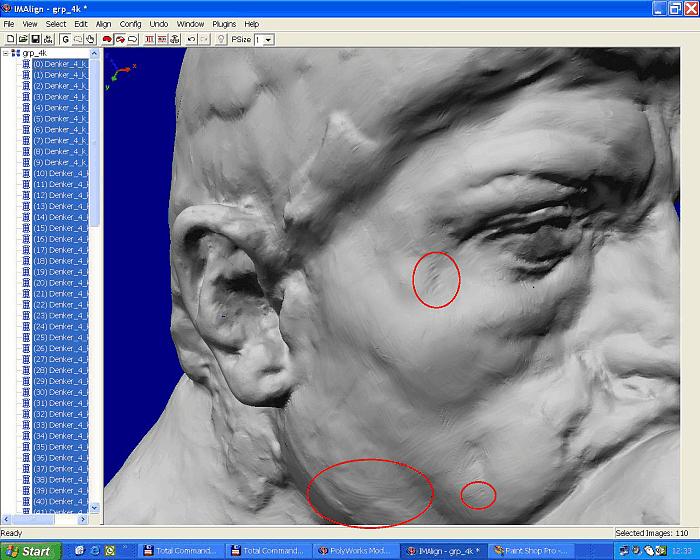Open the Config menu
700x560 pixels.
(131, 24)
